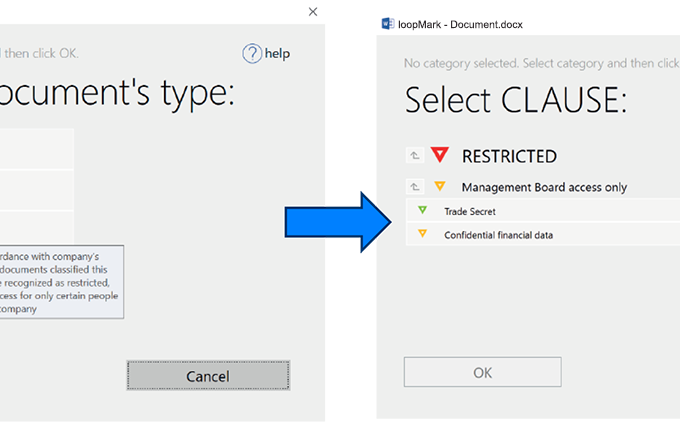The height and width of the screenshot is (422, 680).
Task: Click the question mark help icon
Action: coord(252,53)
